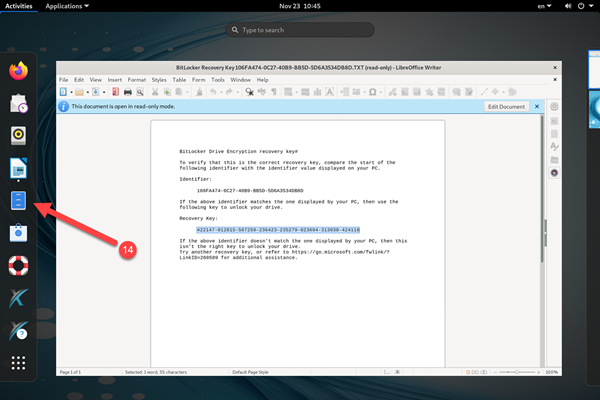
Task: Click the Cut scissors icon
Action: [155, 92]
